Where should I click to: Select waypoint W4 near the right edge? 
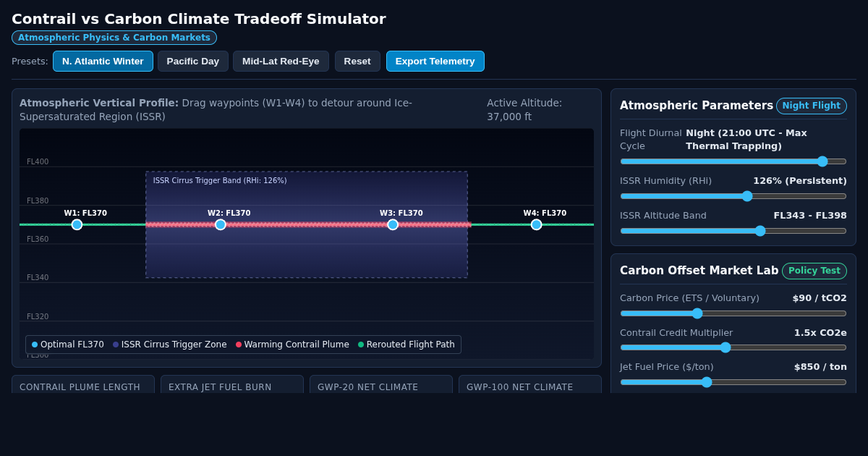[x=536, y=224]
